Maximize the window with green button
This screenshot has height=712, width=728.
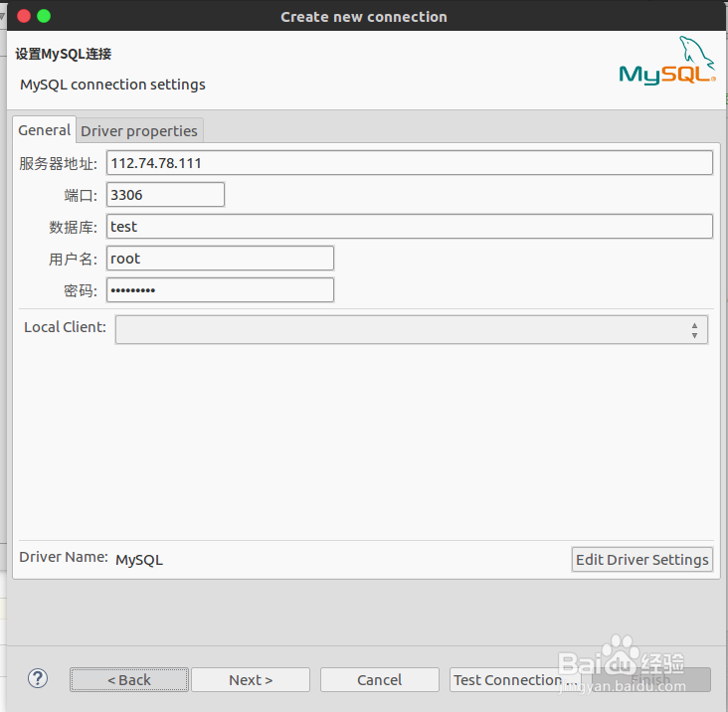(44, 16)
